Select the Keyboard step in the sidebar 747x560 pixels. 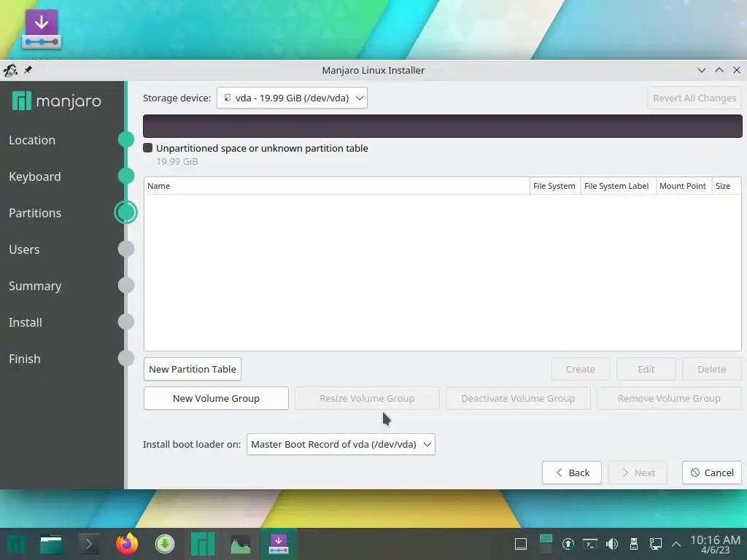pyautogui.click(x=35, y=176)
